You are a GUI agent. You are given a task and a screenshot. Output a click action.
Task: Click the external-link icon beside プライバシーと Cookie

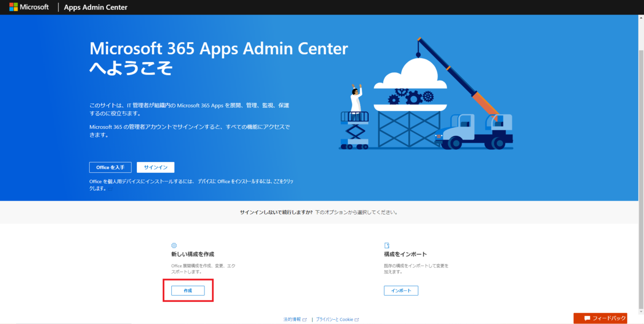(x=358, y=319)
